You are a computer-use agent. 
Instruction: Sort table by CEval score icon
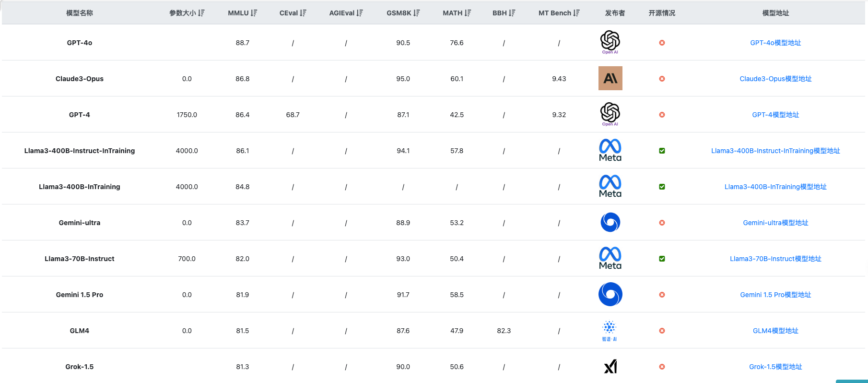pyautogui.click(x=303, y=13)
